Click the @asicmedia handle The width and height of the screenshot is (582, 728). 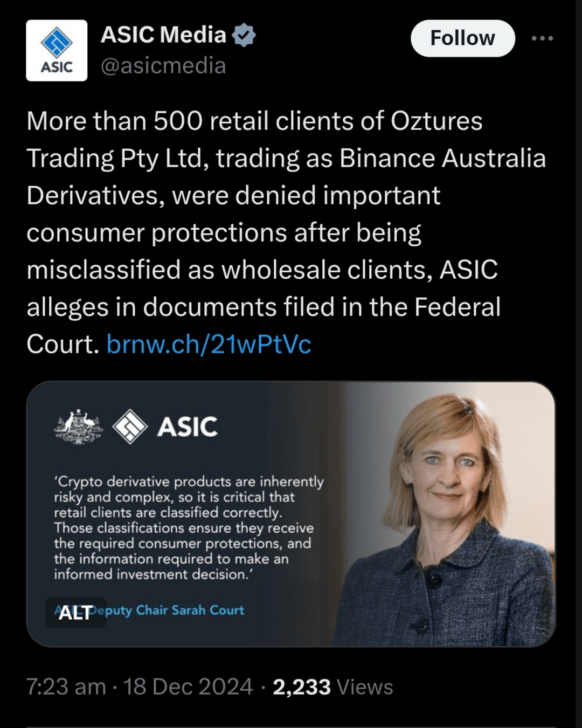[163, 66]
